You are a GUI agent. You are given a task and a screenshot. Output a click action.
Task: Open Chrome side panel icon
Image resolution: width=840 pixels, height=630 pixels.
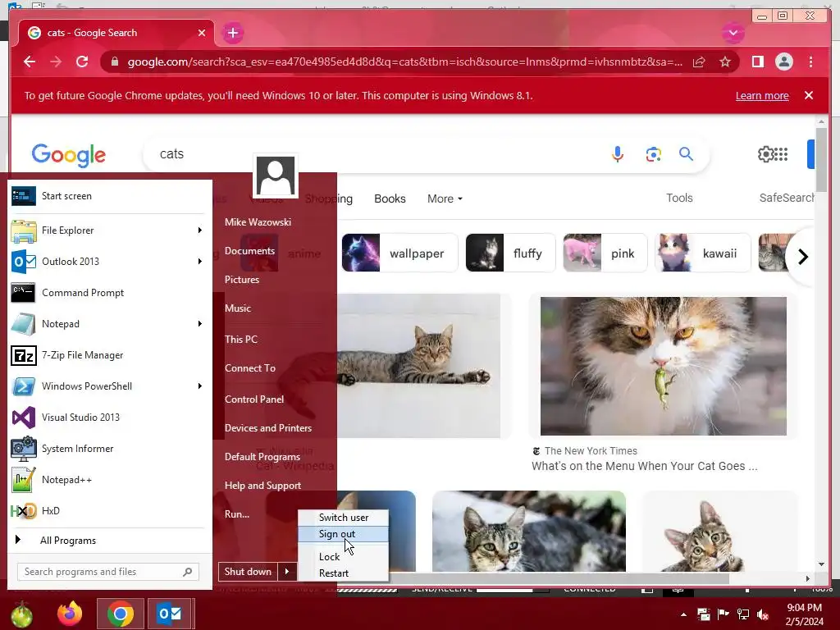757,62
